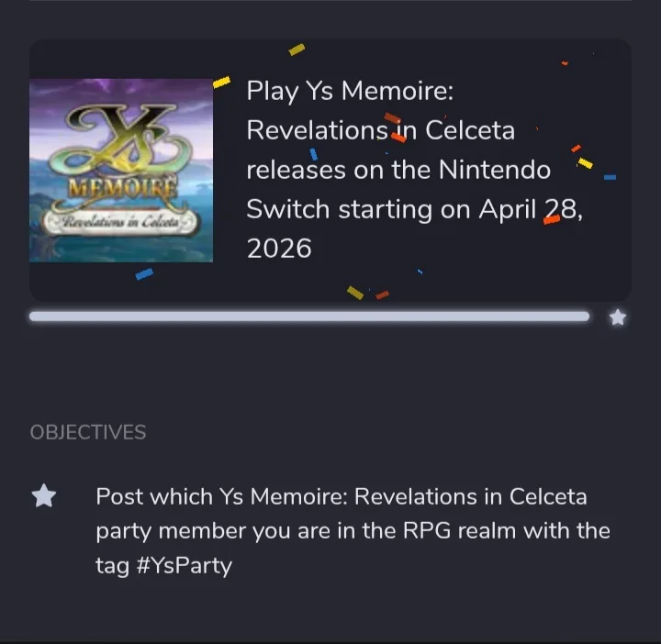The image size is (661, 644).
Task: Click the yellow confetti at thumbnail's top-right corner
Action: 221,82
